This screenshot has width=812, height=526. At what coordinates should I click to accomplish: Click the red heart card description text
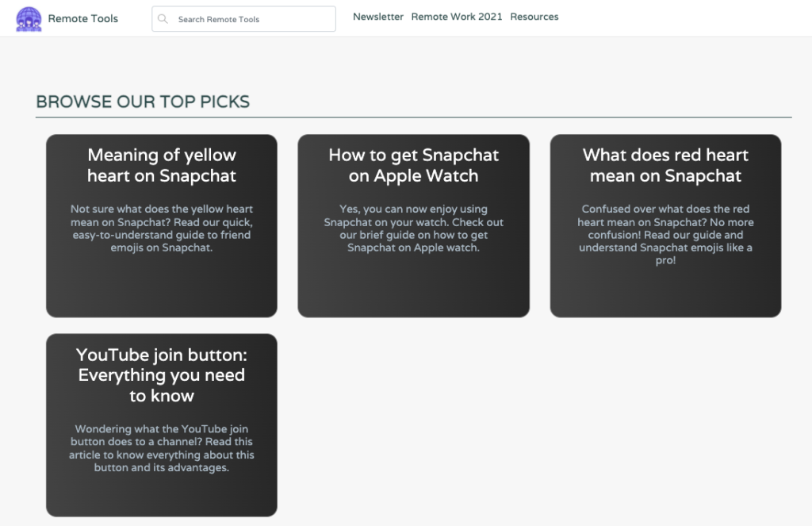pos(665,234)
